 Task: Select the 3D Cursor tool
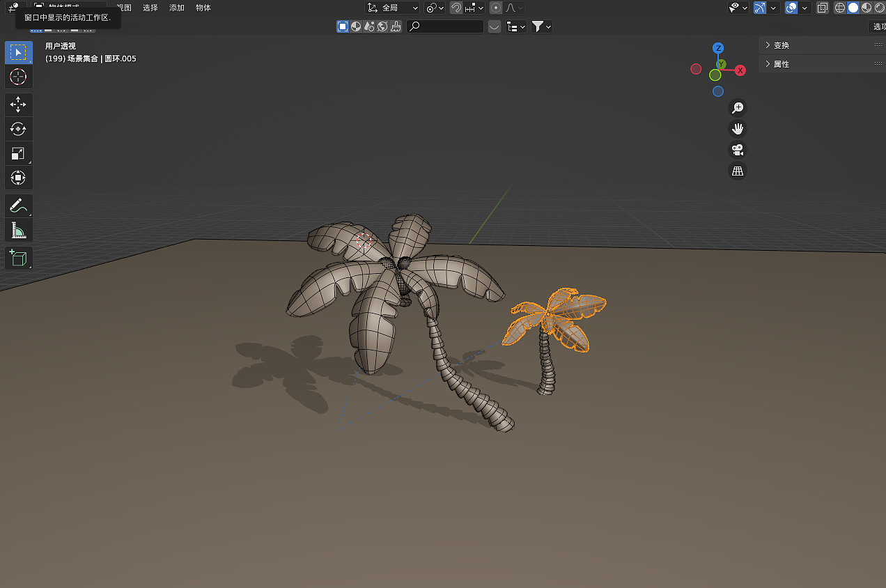(18, 76)
